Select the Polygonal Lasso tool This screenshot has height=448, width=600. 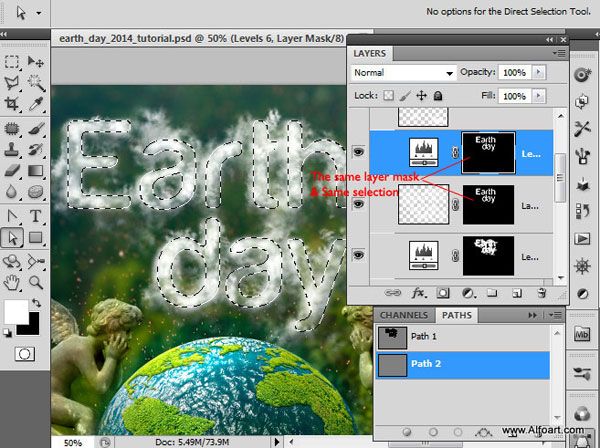[11, 83]
